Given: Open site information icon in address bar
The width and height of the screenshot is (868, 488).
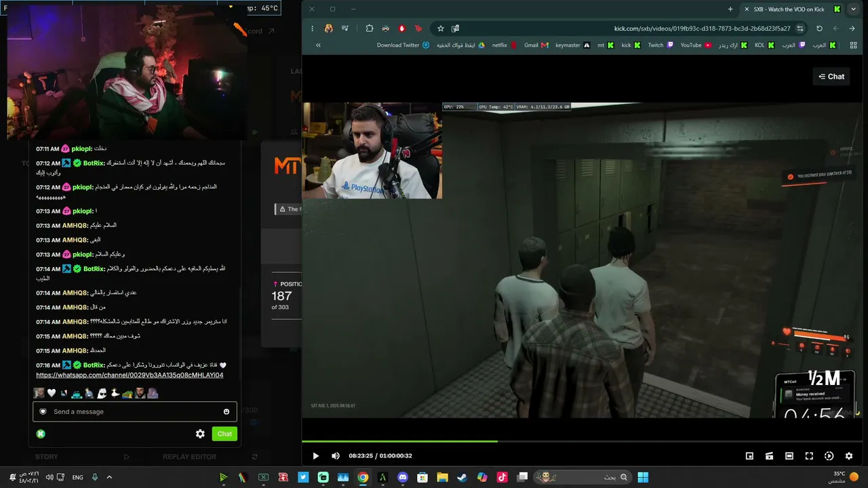Looking at the screenshot, I should point(800,28).
